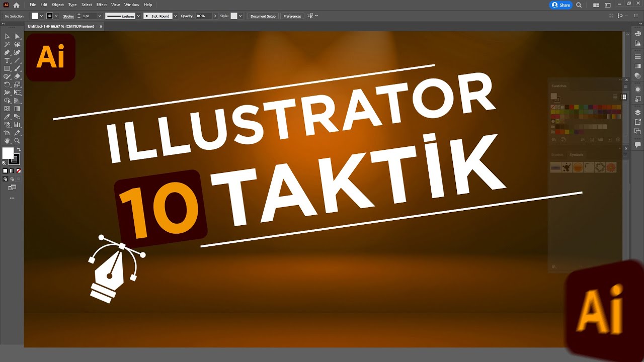Image resolution: width=644 pixels, height=362 pixels.
Task: Select the Free Transform tool
Action: click(x=17, y=93)
